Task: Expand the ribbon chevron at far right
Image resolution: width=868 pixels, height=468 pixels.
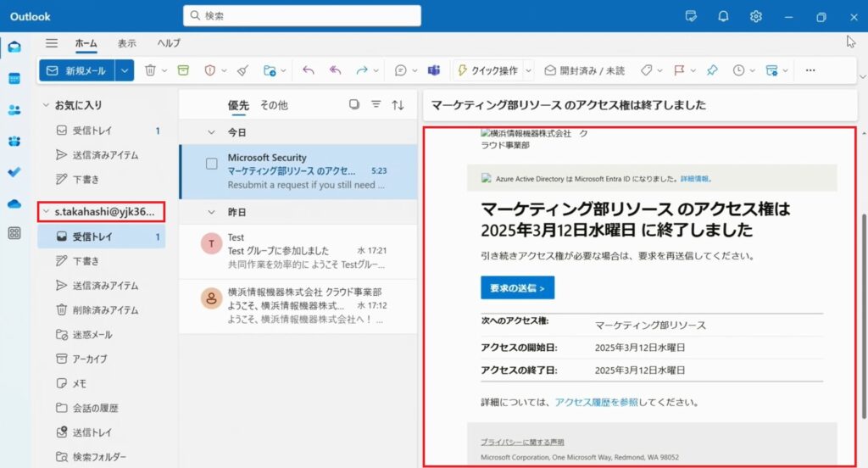Action: pyautogui.click(x=862, y=76)
